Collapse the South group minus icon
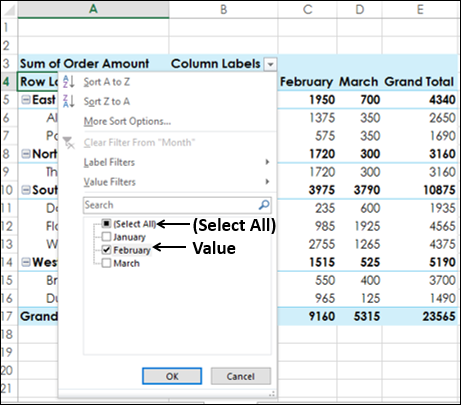461x405 pixels. click(x=26, y=190)
